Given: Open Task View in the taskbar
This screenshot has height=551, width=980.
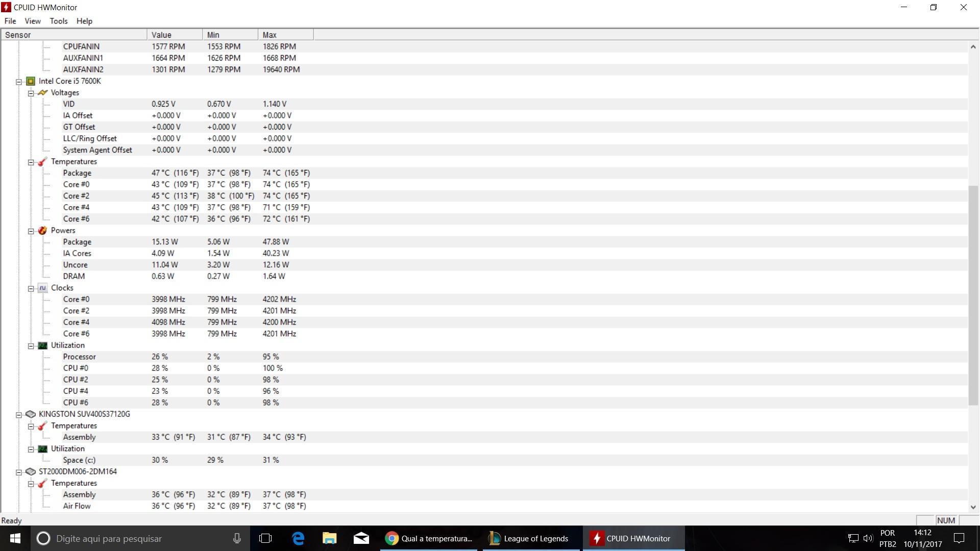Looking at the screenshot, I should pyautogui.click(x=265, y=538).
